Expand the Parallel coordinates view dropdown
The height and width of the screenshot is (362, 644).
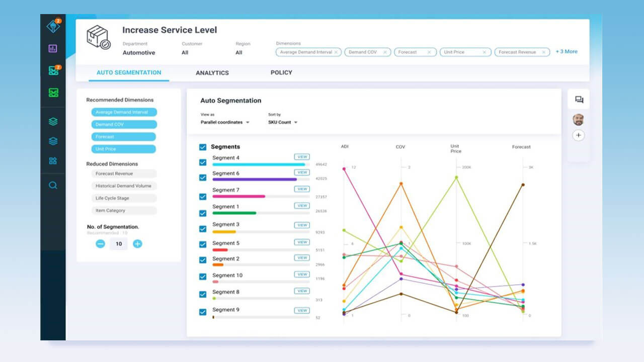(x=225, y=122)
